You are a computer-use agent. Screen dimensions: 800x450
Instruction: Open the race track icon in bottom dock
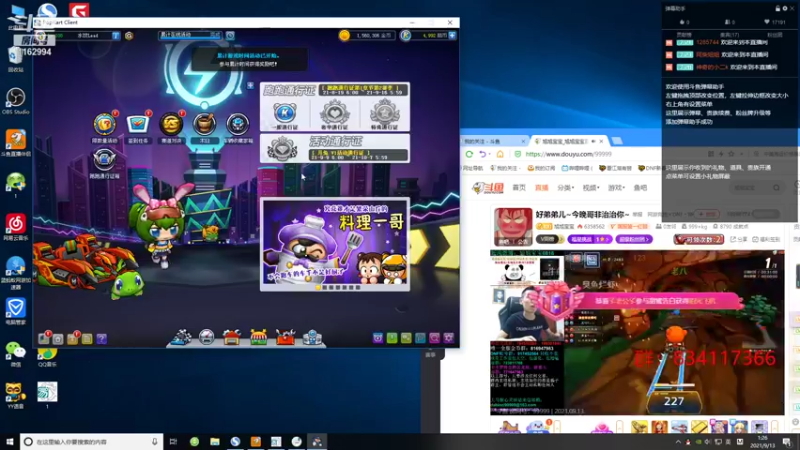tap(181, 337)
